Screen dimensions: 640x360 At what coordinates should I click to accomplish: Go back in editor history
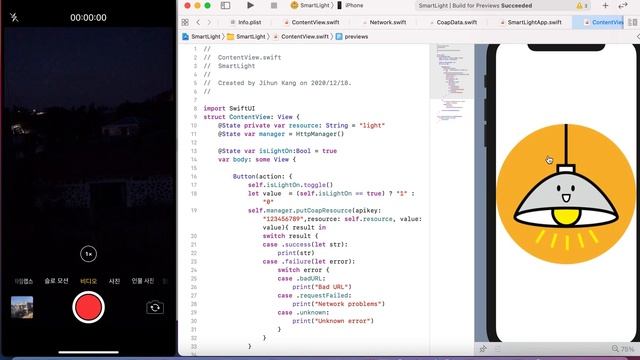click(x=198, y=22)
